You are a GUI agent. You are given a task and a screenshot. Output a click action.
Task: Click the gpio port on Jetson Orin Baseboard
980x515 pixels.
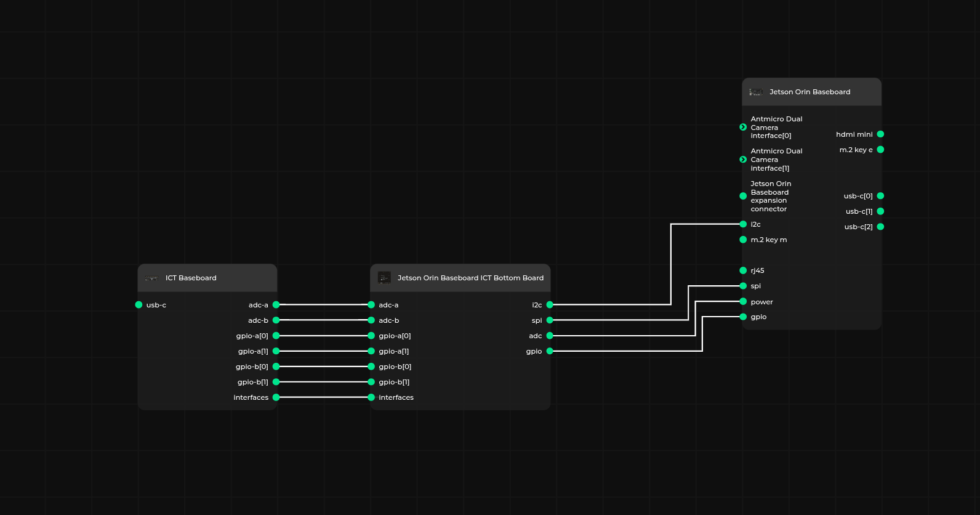click(743, 317)
